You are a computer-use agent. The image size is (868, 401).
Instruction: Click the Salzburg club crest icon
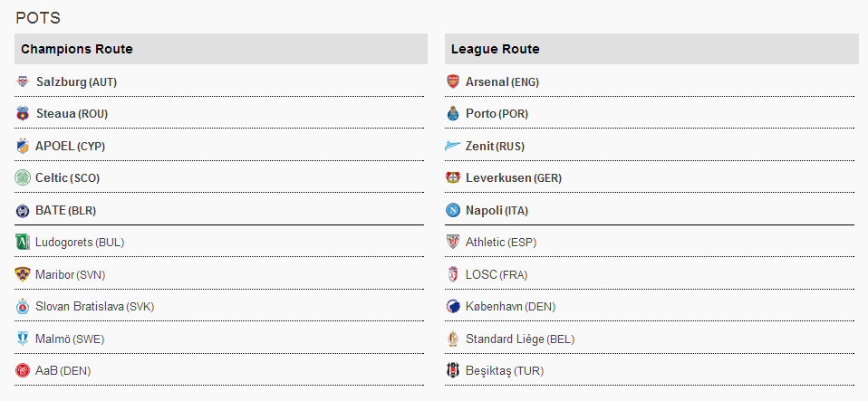click(23, 81)
